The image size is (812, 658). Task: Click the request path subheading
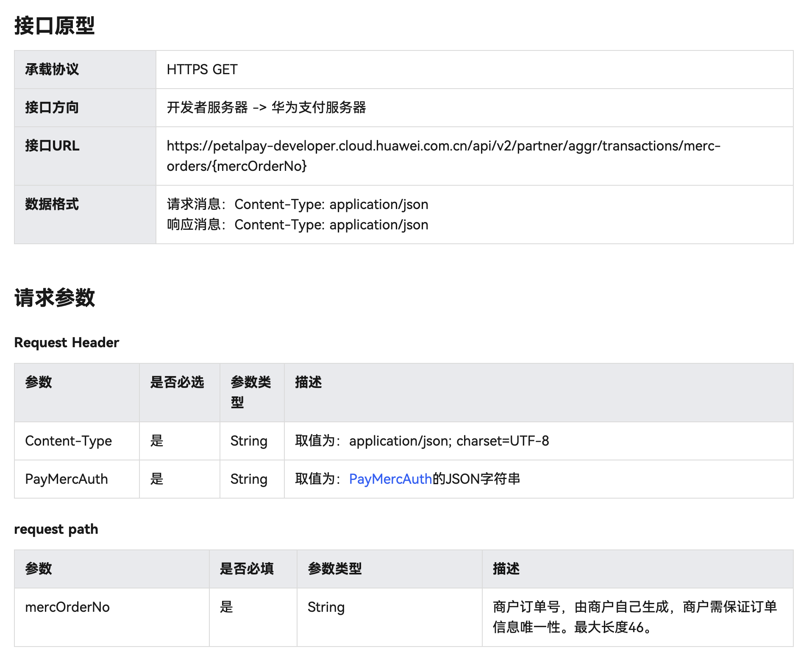coord(56,529)
